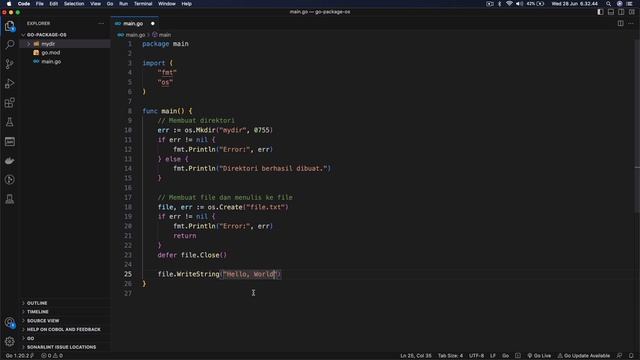Screen dimensions: 640x360
Task: Open the Extensions view
Action: [10, 102]
